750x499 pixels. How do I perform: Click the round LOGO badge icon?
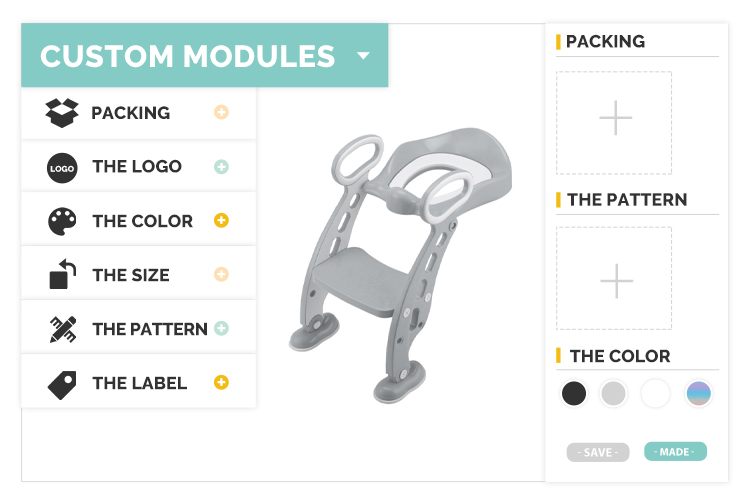click(x=62, y=167)
